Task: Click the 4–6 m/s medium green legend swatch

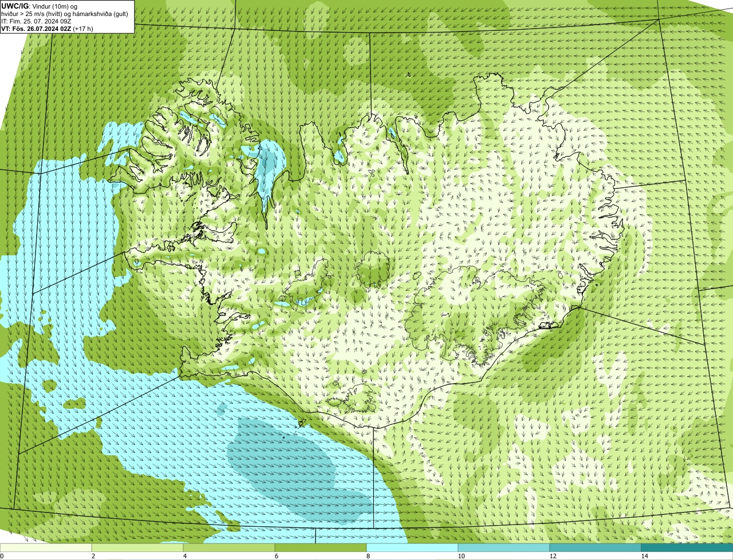Action: tap(229, 547)
